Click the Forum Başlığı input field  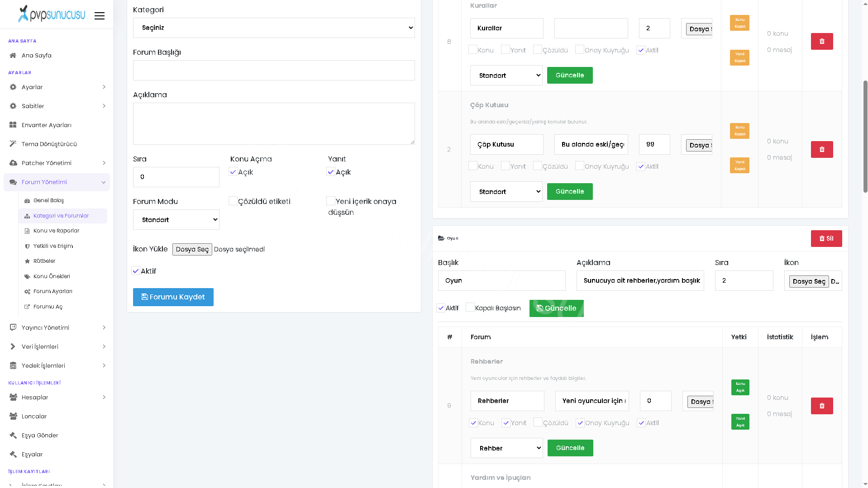tap(274, 71)
